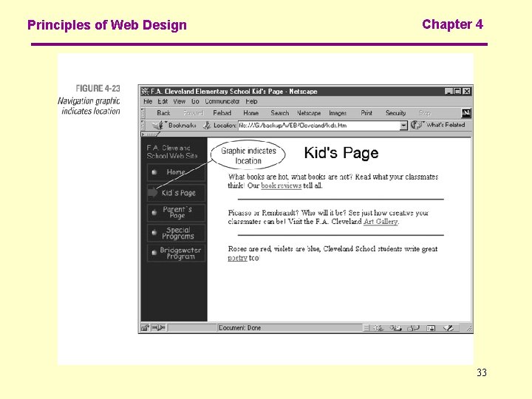This screenshot has width=532, height=399.
Task: Click the Netscape window title bar icon
Action: click(146, 92)
